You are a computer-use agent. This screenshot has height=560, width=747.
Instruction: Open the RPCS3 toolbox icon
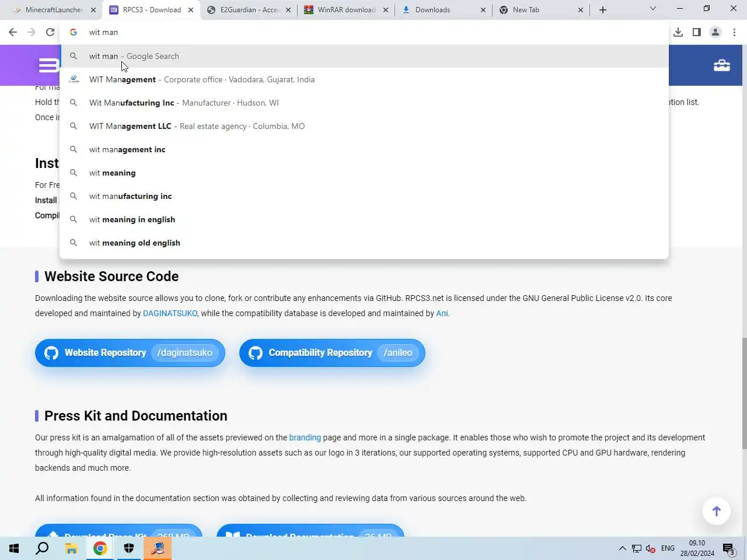722,65
